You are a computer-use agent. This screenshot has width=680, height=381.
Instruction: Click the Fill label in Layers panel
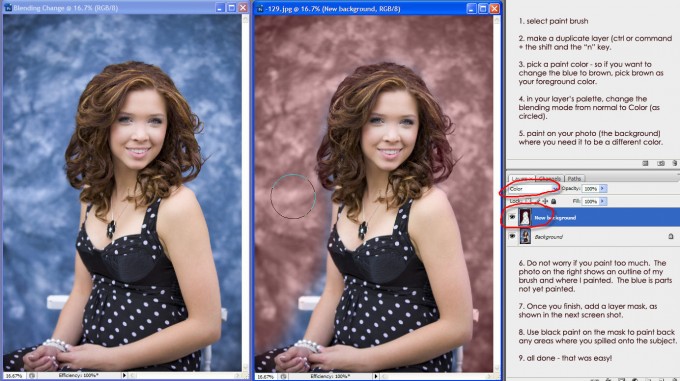pyautogui.click(x=576, y=201)
